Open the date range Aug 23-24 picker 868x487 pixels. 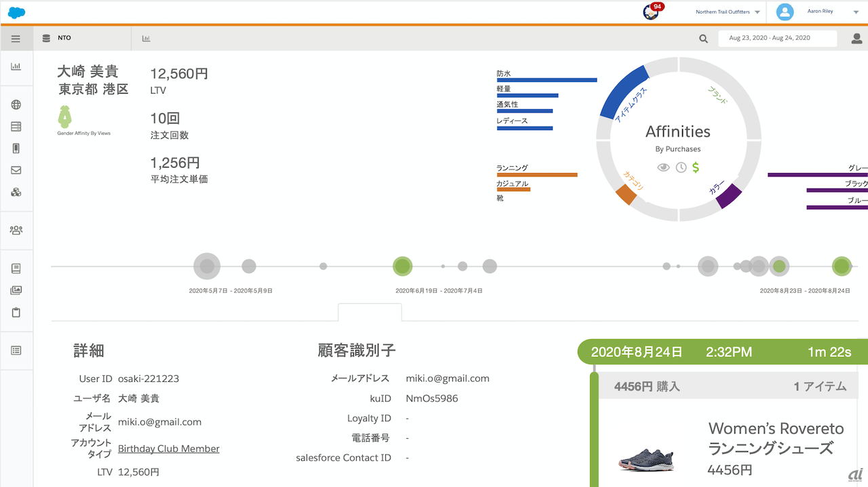777,38
